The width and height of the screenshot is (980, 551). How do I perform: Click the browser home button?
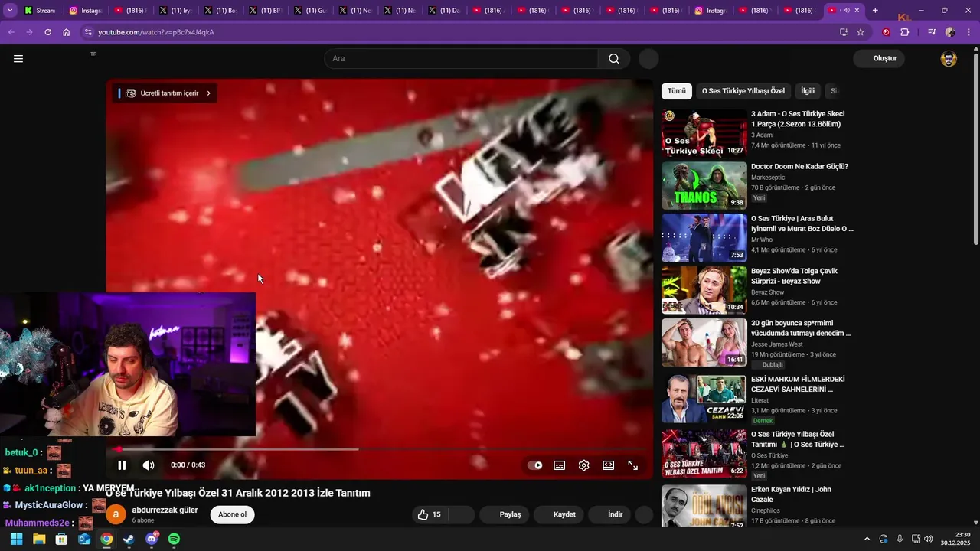click(67, 32)
